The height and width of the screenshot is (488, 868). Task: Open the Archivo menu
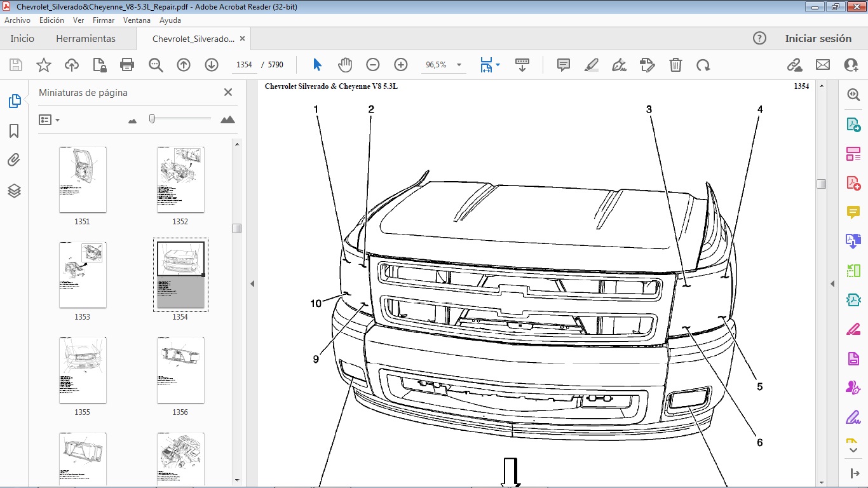(x=17, y=20)
